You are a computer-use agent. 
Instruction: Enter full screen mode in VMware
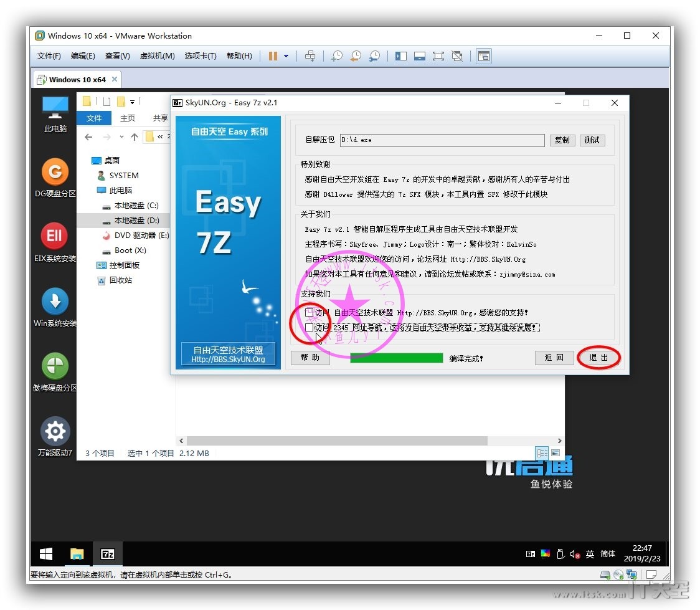(x=438, y=56)
